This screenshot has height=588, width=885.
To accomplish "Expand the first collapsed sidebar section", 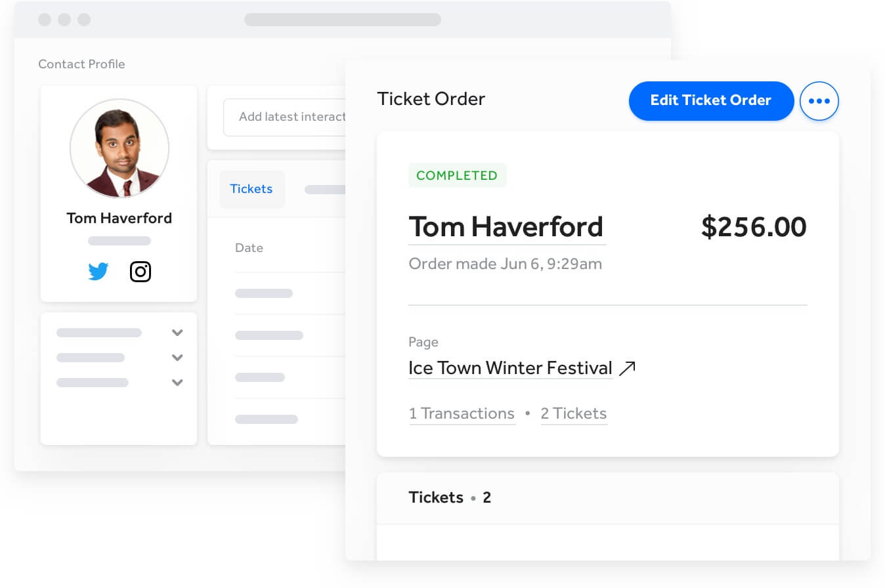I will [x=177, y=333].
